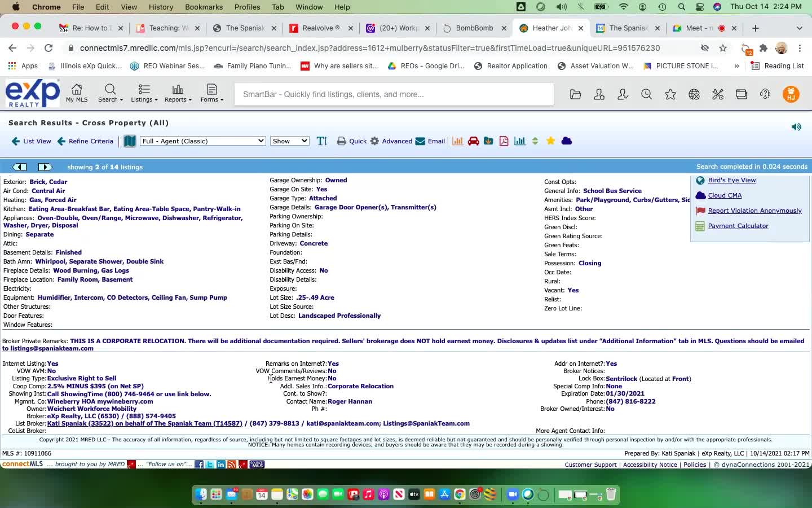Click the dark blue cloud icon

tap(567, 141)
